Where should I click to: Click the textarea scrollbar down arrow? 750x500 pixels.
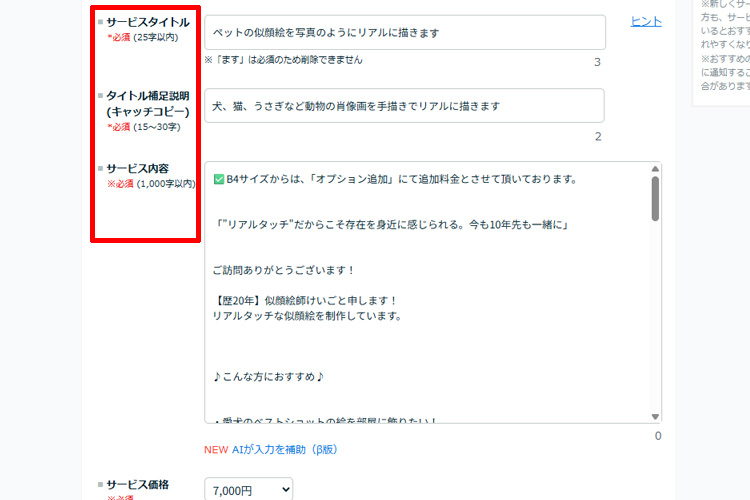pyautogui.click(x=656, y=416)
